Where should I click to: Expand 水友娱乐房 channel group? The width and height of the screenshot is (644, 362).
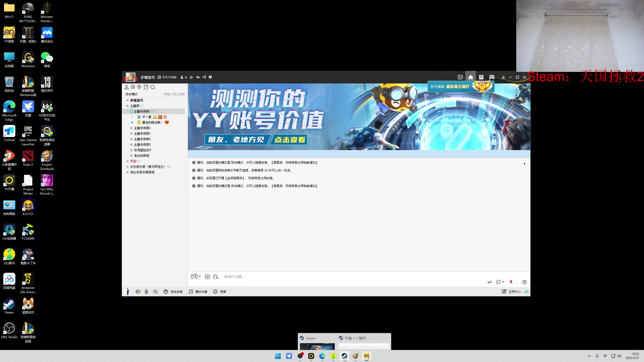click(x=128, y=167)
